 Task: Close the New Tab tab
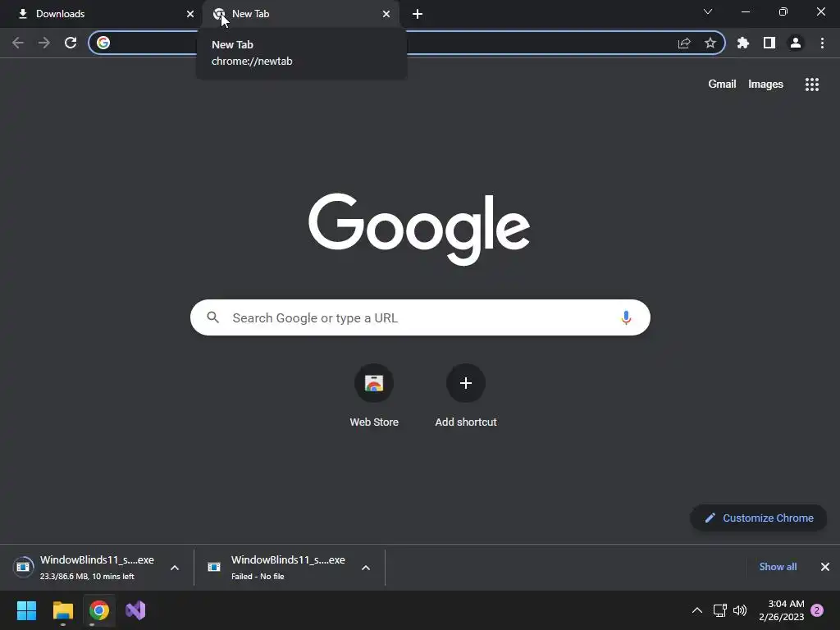[x=386, y=14]
